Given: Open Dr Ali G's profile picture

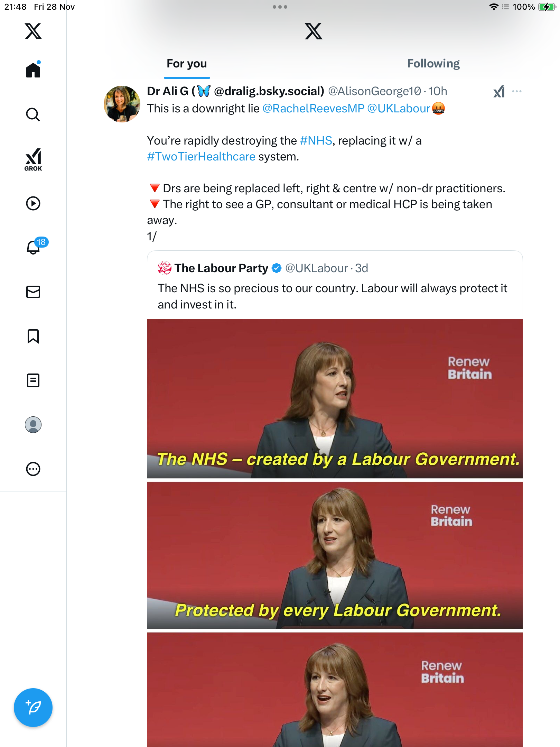Looking at the screenshot, I should (122, 104).
